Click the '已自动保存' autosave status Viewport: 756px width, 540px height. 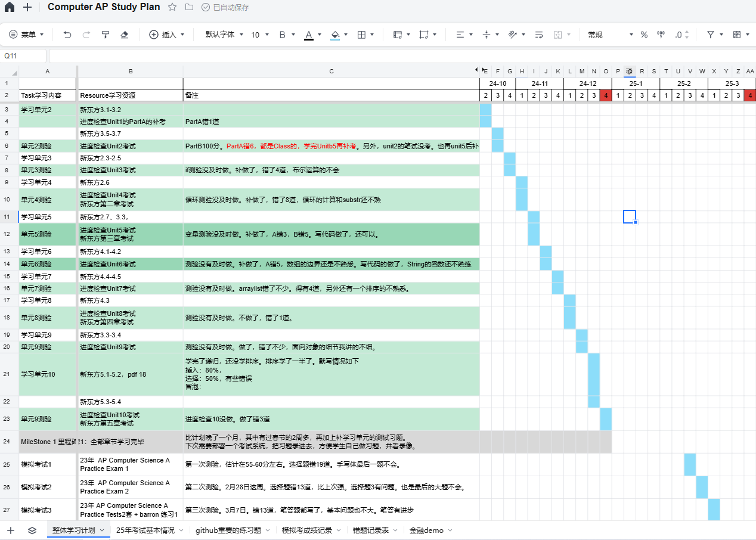pos(225,7)
